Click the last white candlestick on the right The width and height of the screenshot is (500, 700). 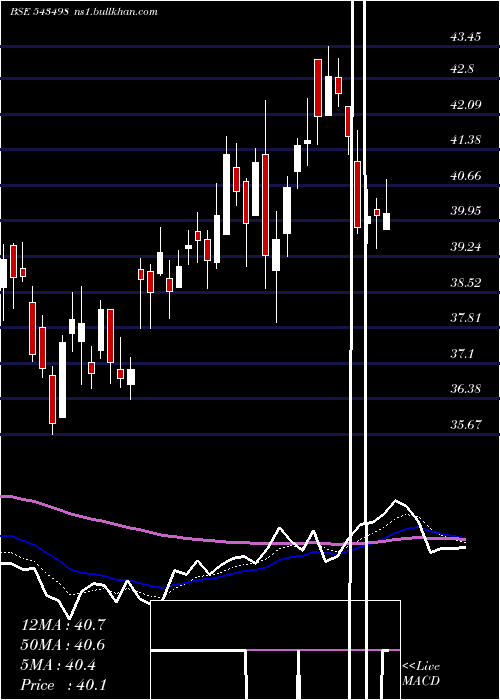coord(386,221)
